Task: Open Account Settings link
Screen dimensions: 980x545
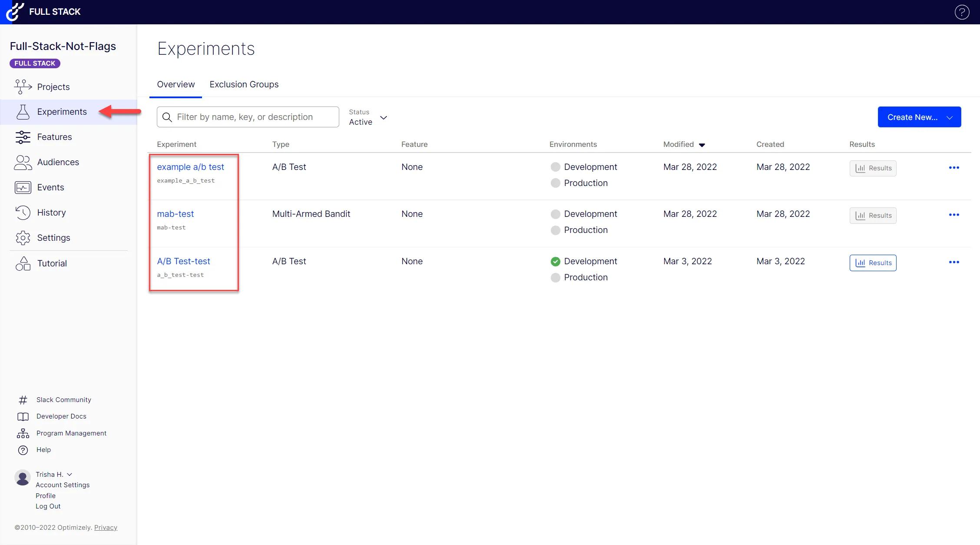Action: click(x=63, y=485)
